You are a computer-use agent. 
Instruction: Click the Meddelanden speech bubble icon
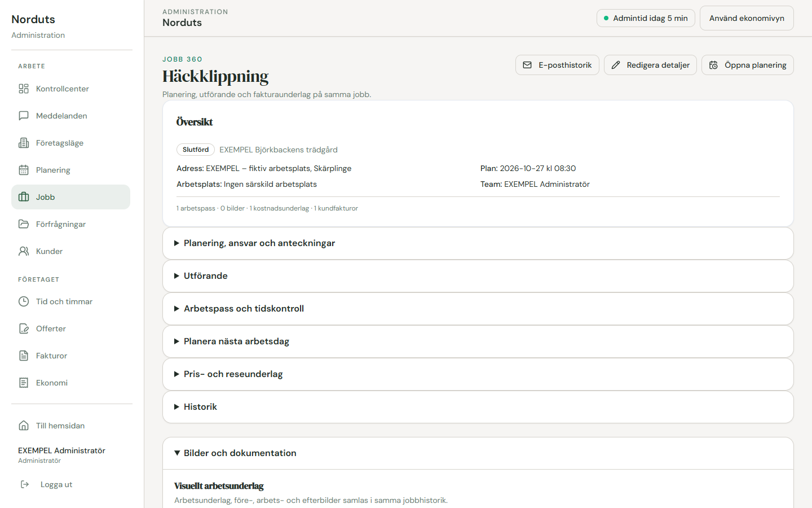[x=24, y=116]
